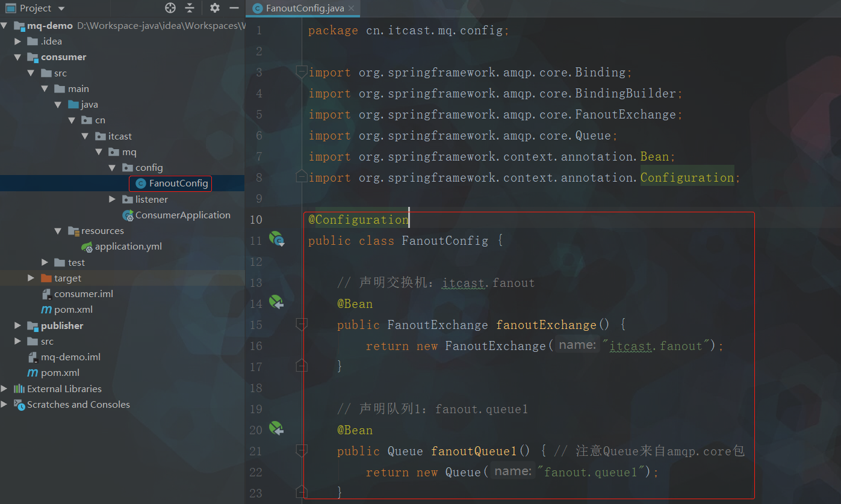Select ConsumerApplication in tree
The image size is (841, 504).
pos(176,215)
